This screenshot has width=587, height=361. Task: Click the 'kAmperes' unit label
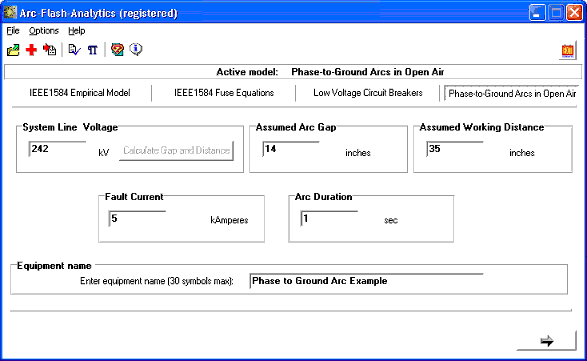[x=229, y=220]
